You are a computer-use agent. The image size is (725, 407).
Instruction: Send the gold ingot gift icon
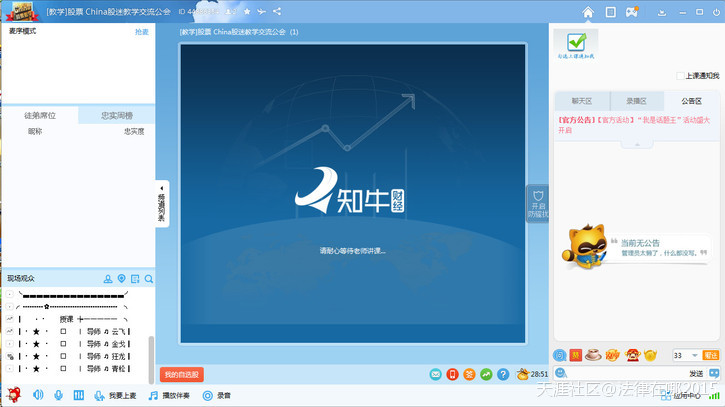coord(651,355)
